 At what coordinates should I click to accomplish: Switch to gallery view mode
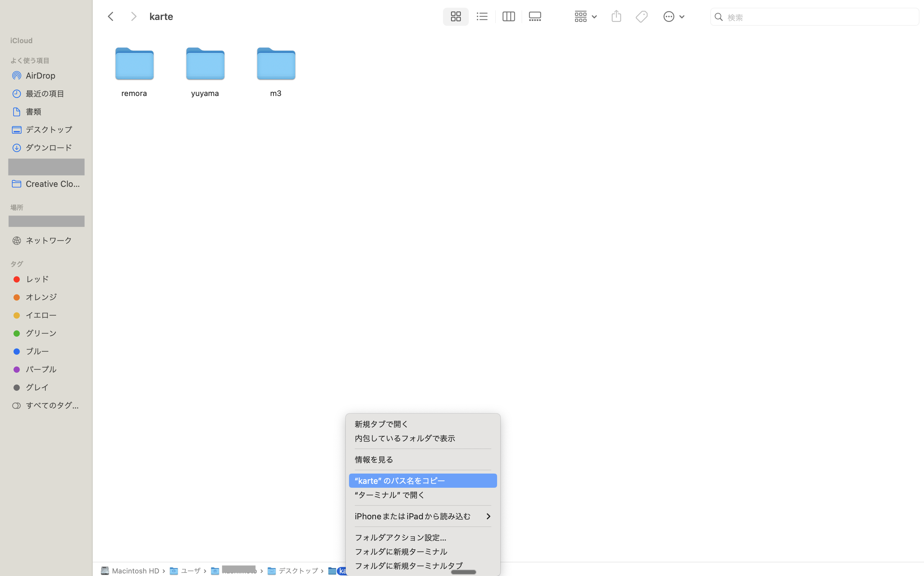(x=535, y=17)
